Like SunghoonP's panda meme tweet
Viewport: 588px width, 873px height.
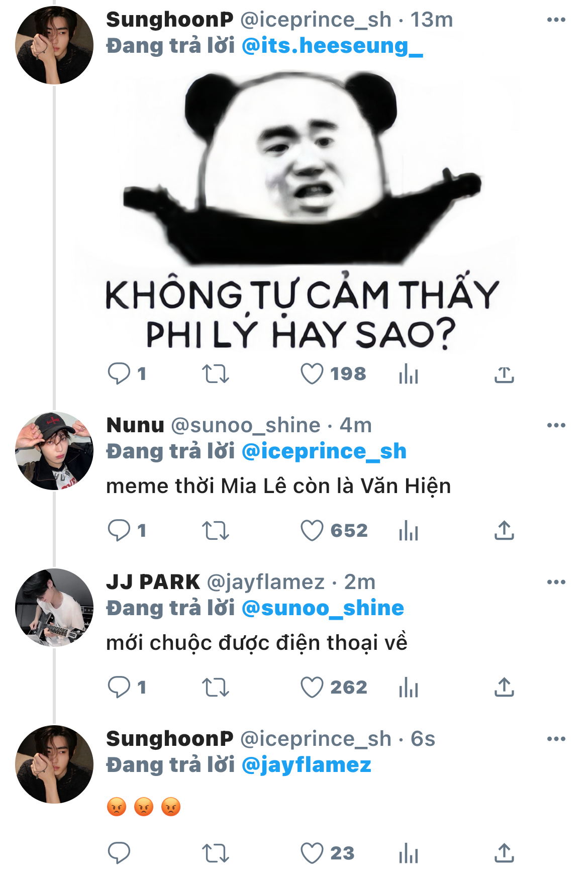tap(312, 374)
